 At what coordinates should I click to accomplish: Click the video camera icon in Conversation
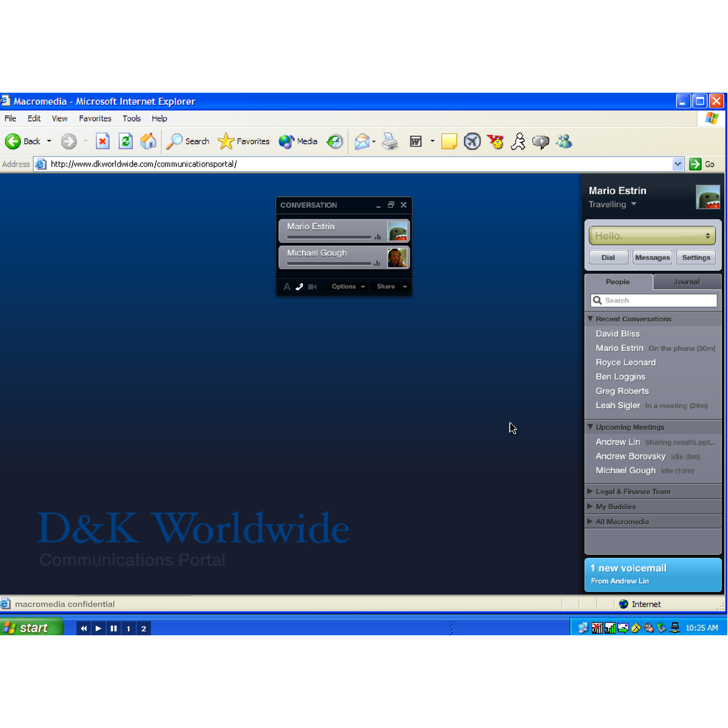[312, 287]
